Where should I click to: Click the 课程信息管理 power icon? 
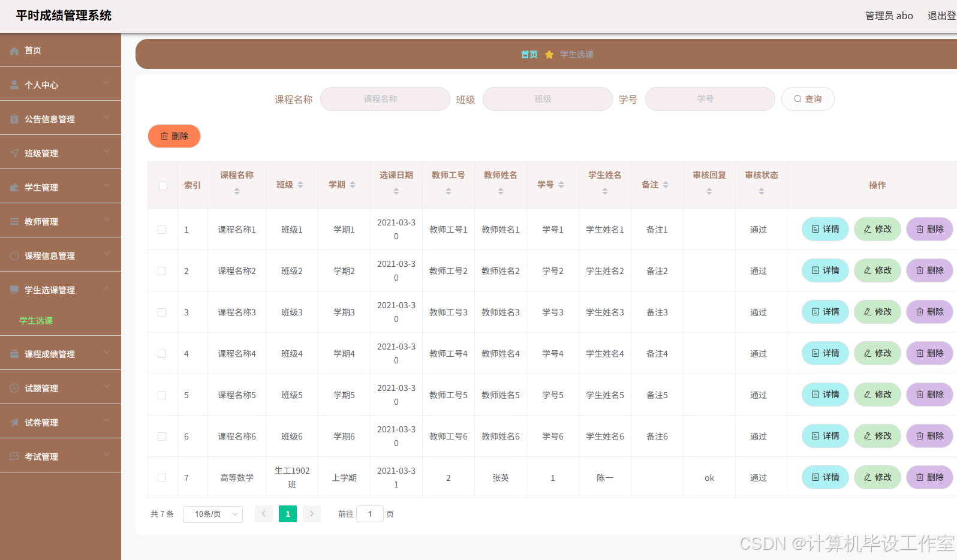(14, 256)
